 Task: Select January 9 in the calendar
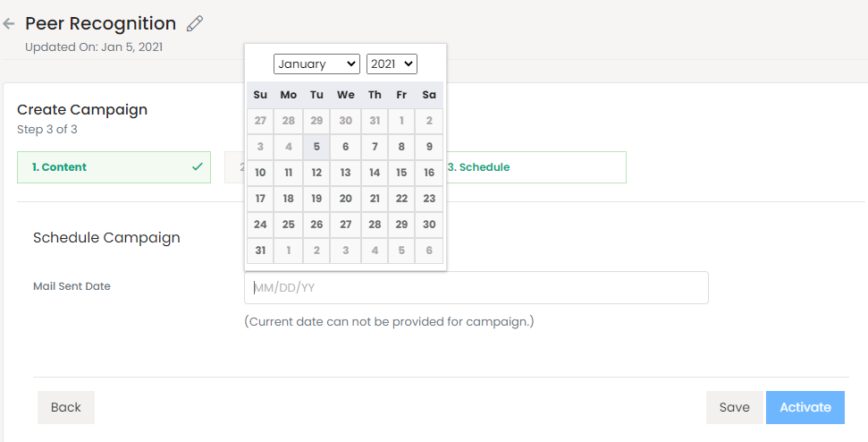(x=429, y=147)
